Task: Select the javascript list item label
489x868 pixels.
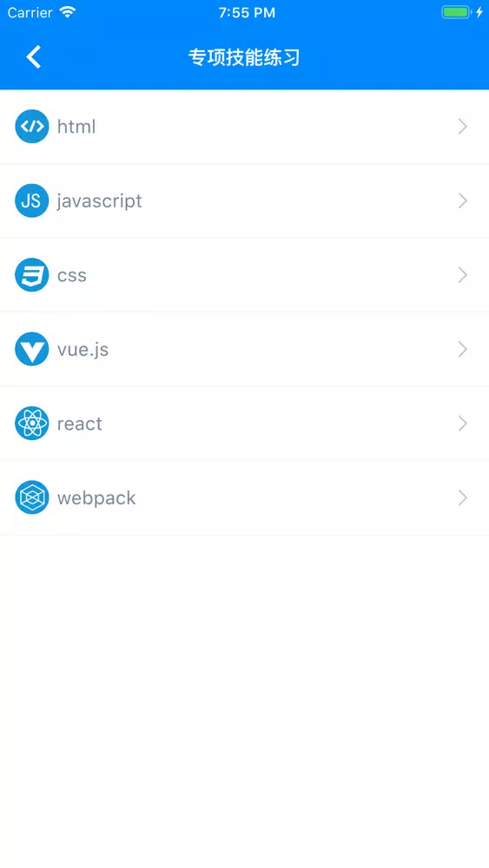Action: point(100,201)
